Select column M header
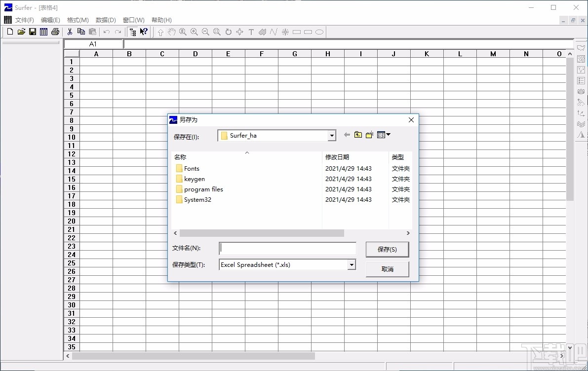588x371 pixels. pyautogui.click(x=493, y=54)
